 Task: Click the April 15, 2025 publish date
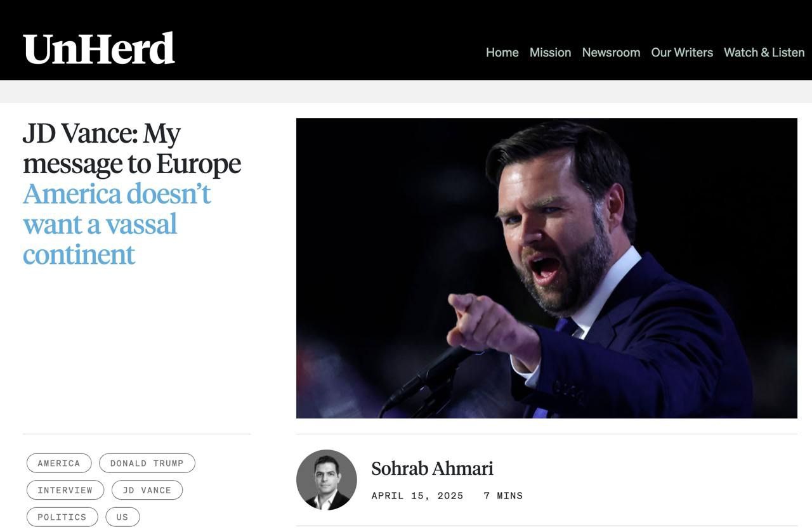click(x=417, y=496)
